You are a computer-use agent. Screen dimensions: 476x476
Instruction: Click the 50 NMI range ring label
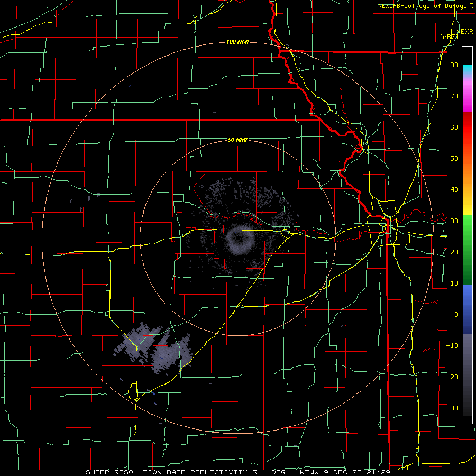237,140
